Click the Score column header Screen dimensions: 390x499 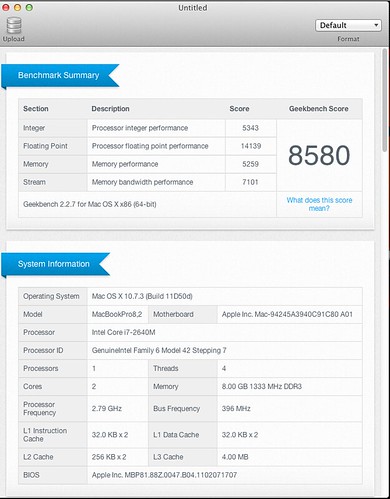239,109
